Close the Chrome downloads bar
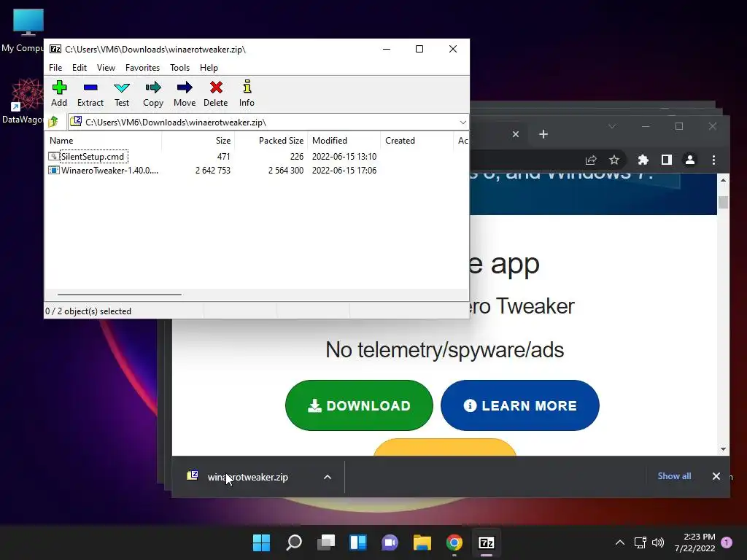This screenshot has width=747, height=560. pos(716,476)
